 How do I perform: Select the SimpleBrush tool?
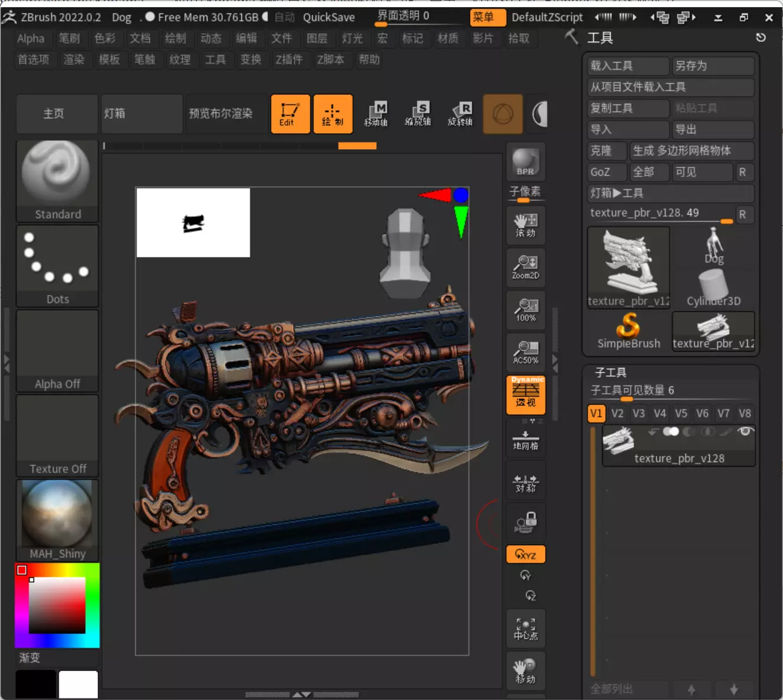[x=629, y=331]
